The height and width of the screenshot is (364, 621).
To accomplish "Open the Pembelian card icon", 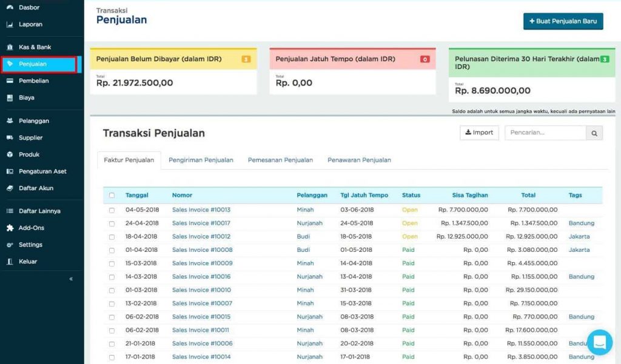I will 10,81.
